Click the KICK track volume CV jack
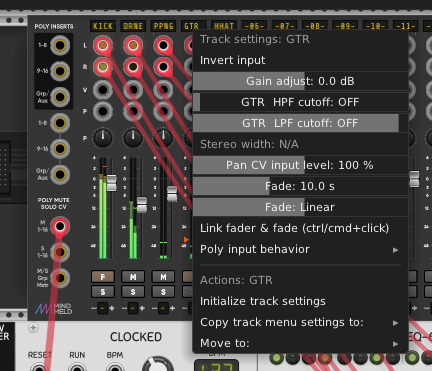The height and width of the screenshot is (371, 432). [103, 90]
